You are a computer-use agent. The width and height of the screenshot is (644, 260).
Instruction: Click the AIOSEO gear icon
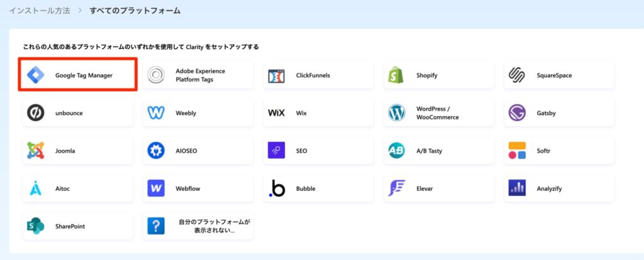[156, 151]
